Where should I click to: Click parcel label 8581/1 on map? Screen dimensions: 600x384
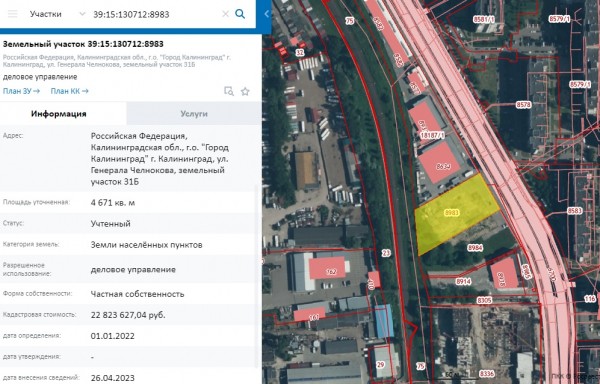coord(484,19)
